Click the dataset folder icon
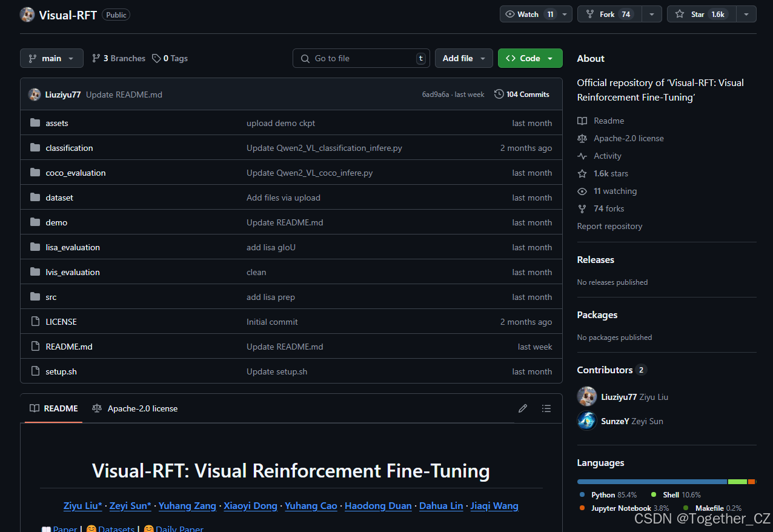This screenshot has height=532, width=773. pos(35,198)
